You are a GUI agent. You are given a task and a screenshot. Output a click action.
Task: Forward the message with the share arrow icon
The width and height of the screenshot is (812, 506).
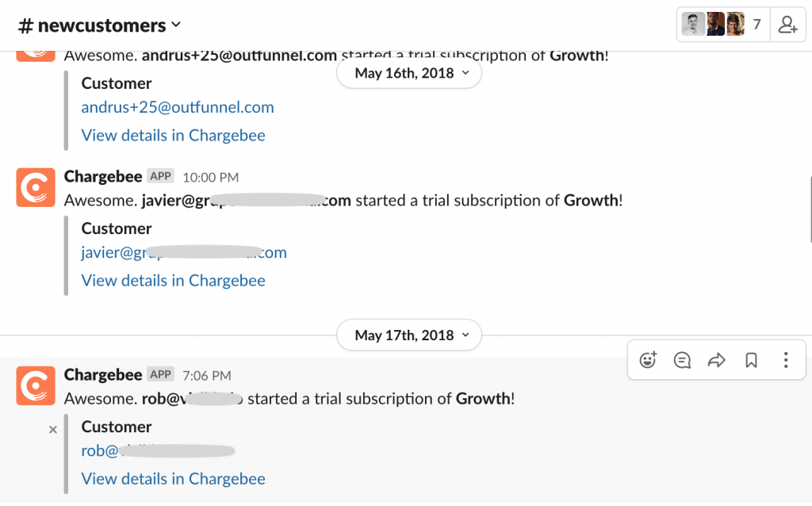717,360
